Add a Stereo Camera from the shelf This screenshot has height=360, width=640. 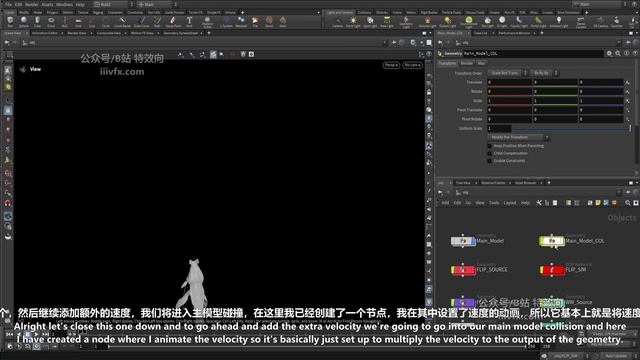coord(581,21)
